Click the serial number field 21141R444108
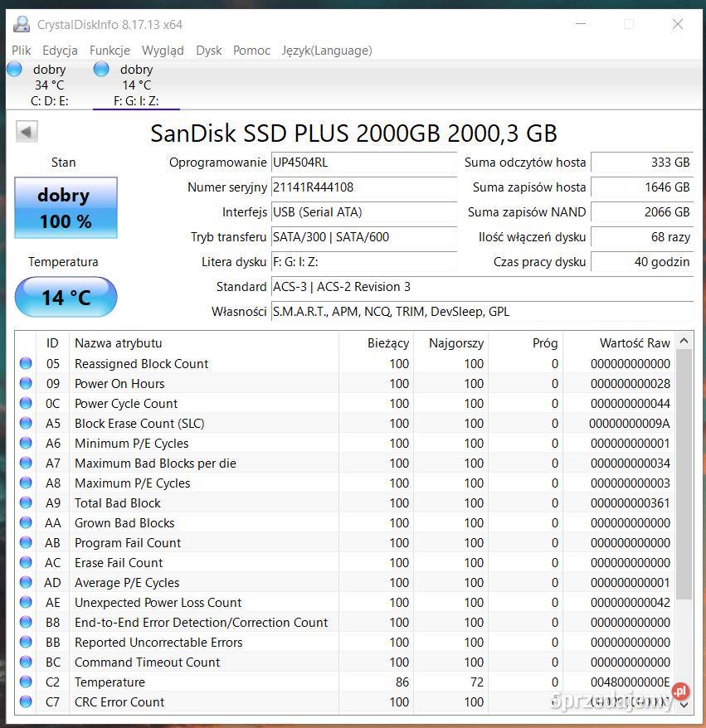706x728 pixels. pos(364,187)
